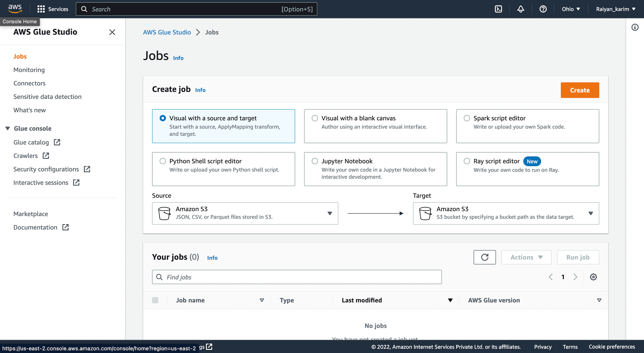Select the Jupyter Notebook option
Viewport: 644px width, 353px height.
[x=315, y=161]
